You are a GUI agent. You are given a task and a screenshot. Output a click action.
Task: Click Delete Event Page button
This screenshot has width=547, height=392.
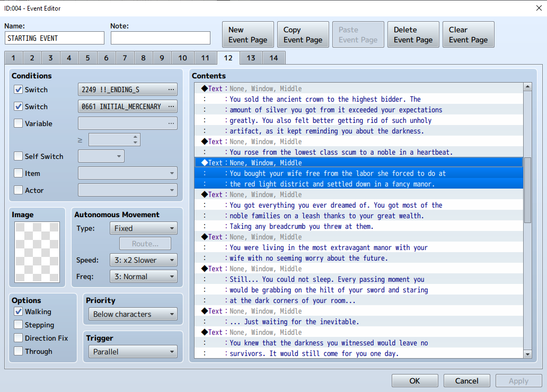(413, 34)
